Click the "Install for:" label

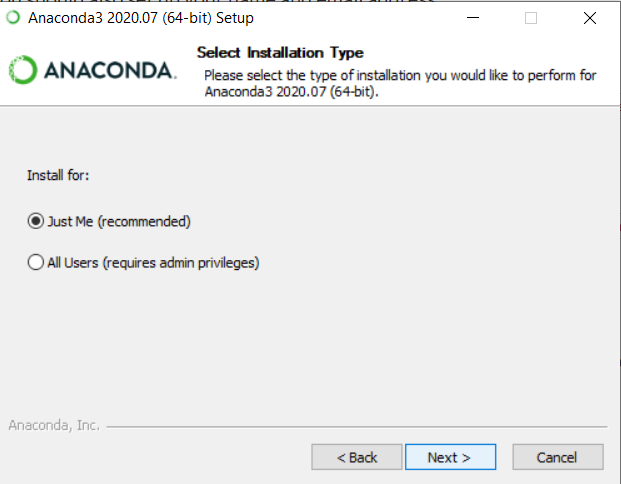coord(58,175)
